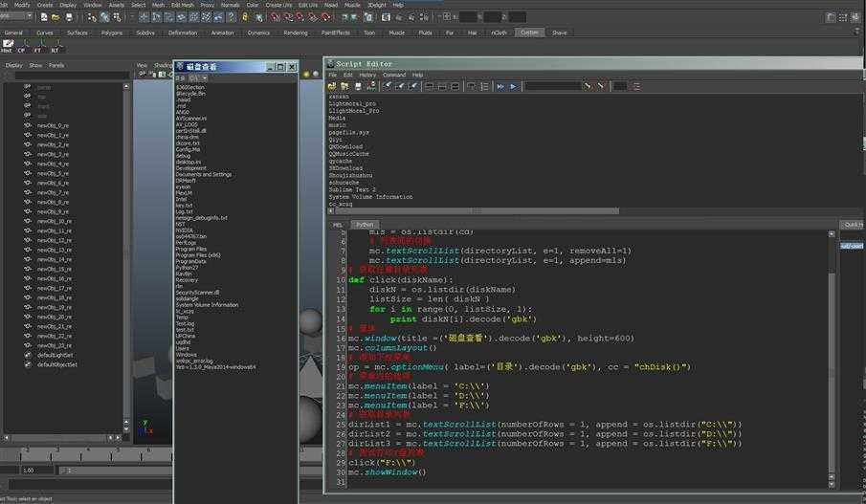866x504 pixels.
Task: Switch to the MEL tab in Script Editor
Action: coord(338,225)
